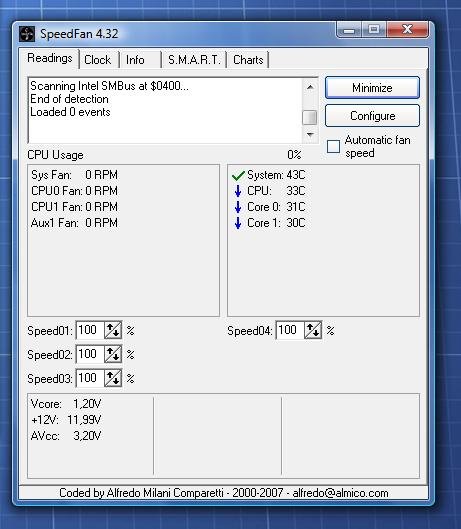Click the Speed01 up/down spinner
This screenshot has height=529, width=461.
click(x=113, y=330)
